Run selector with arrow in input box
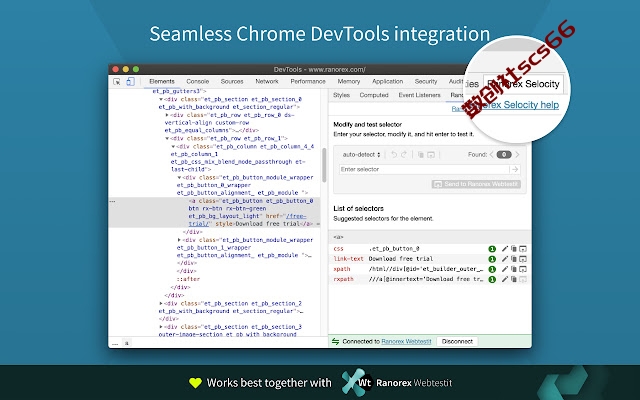640x400 pixels. tap(515, 169)
